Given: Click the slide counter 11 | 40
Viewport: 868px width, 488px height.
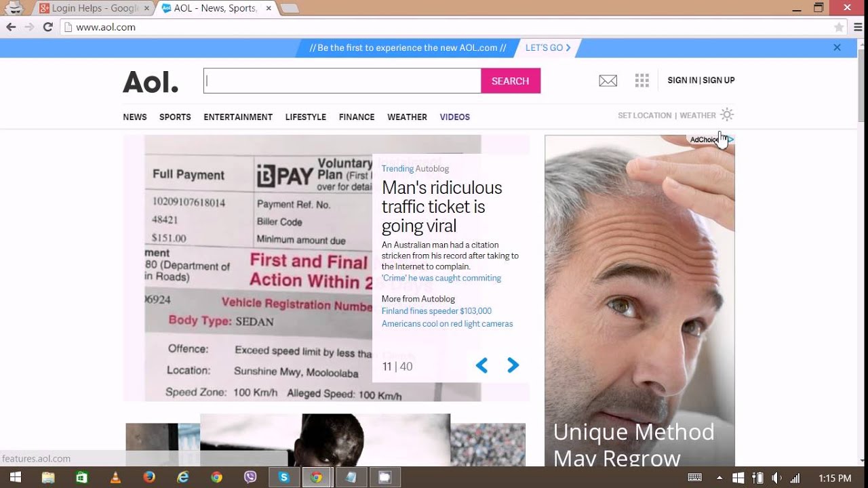Looking at the screenshot, I should (x=397, y=367).
